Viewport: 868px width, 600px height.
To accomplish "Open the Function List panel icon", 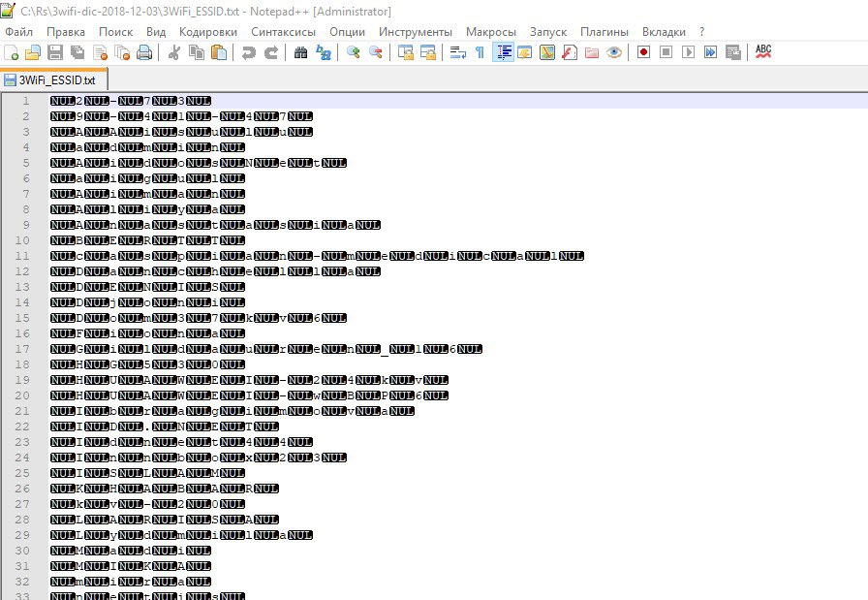I will click(569, 52).
